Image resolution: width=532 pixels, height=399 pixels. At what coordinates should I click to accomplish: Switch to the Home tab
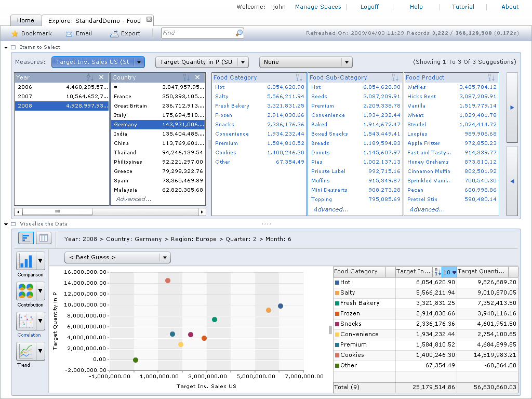pos(25,21)
